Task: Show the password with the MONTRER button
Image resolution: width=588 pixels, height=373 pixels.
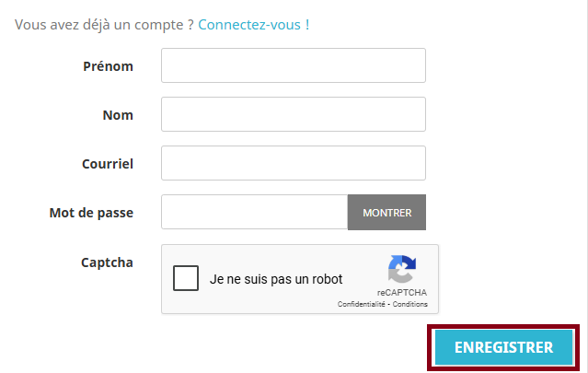Action: 386,213
